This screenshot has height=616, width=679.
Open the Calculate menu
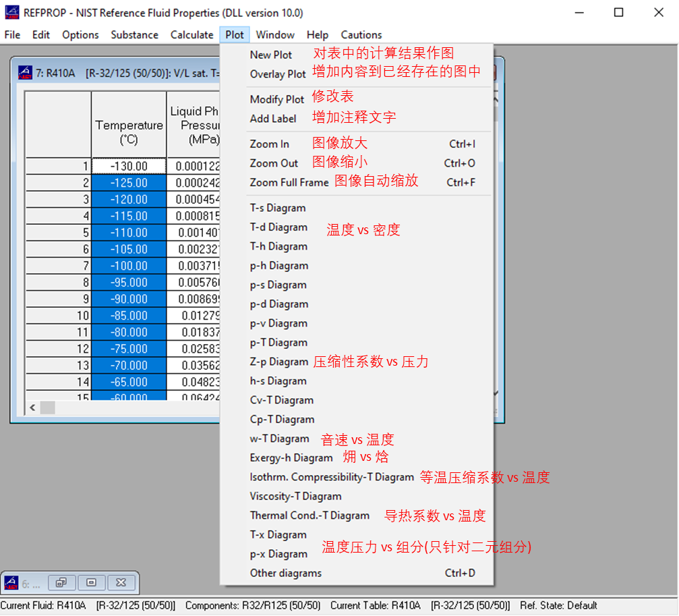191,34
